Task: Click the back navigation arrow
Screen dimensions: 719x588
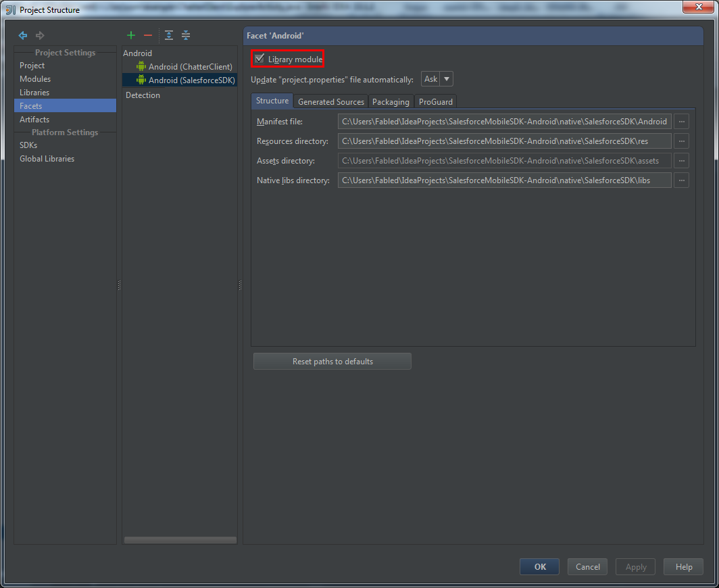Action: click(x=23, y=35)
